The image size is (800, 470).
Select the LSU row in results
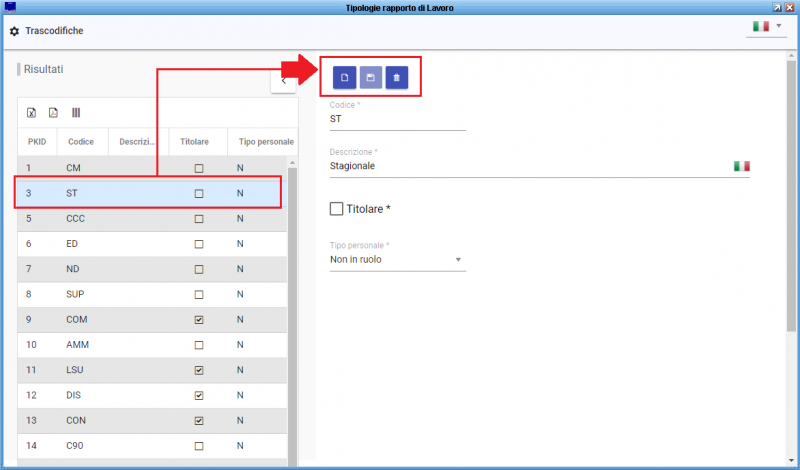pyautogui.click(x=152, y=370)
